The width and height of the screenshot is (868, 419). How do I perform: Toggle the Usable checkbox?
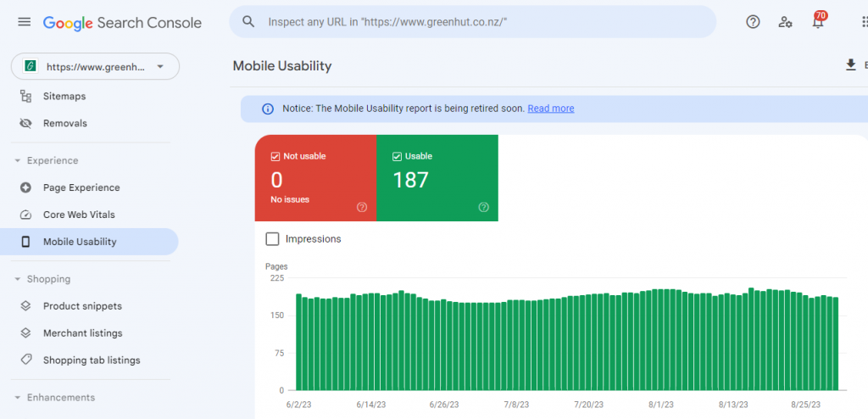(397, 157)
